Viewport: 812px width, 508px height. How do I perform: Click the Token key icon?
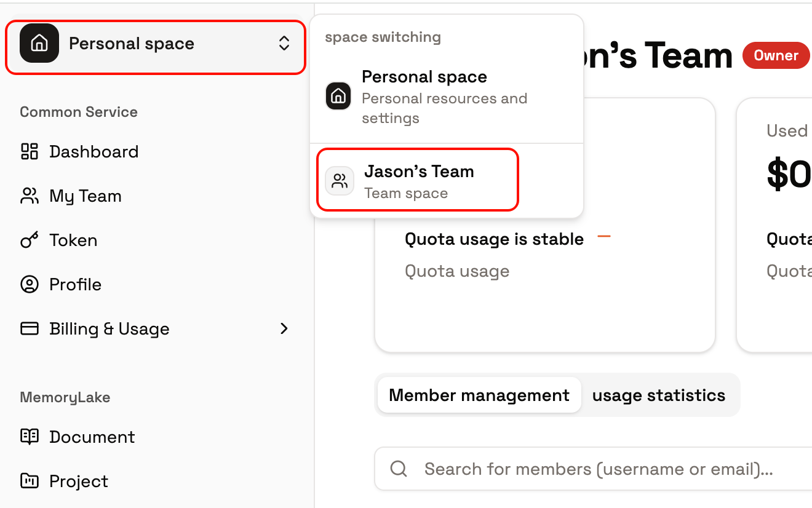coord(30,240)
